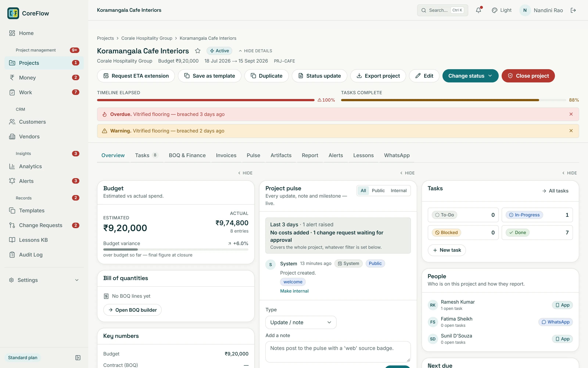Expand the Settings section in sidebar

[x=44, y=280]
